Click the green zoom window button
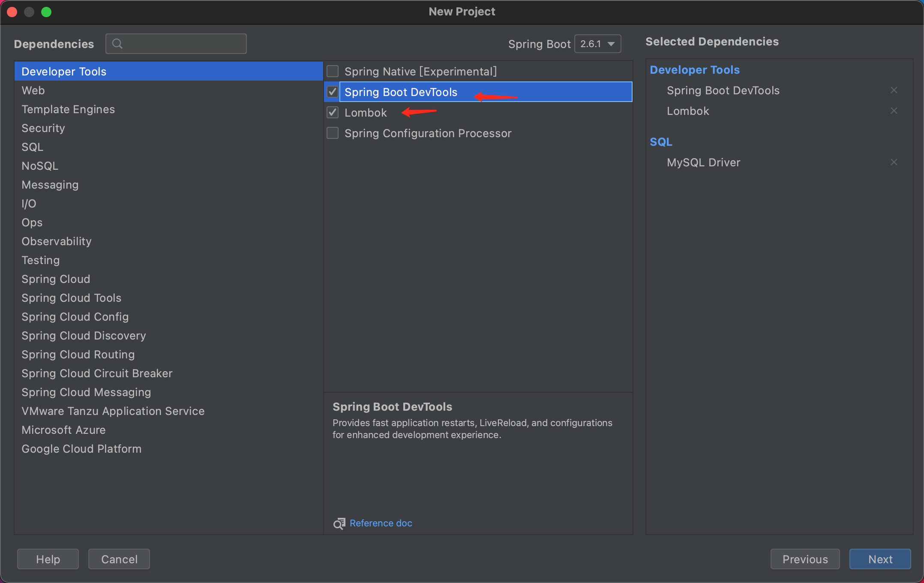The width and height of the screenshot is (924, 583). pos(46,12)
